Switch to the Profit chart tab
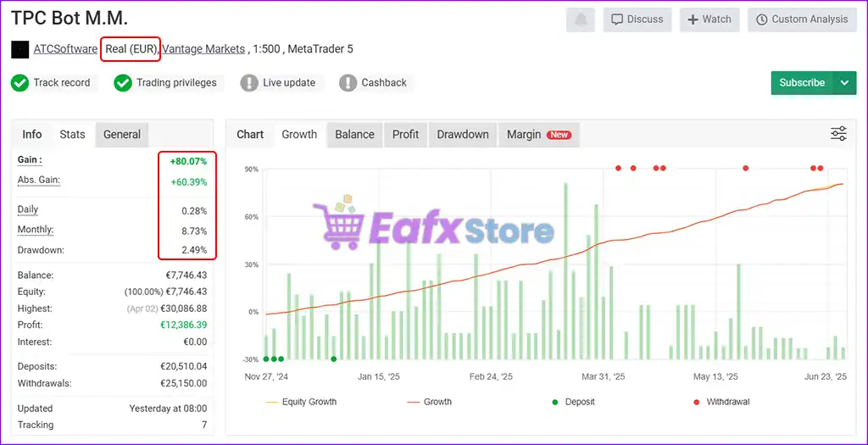Viewport: 868px width, 445px height. coord(406,135)
